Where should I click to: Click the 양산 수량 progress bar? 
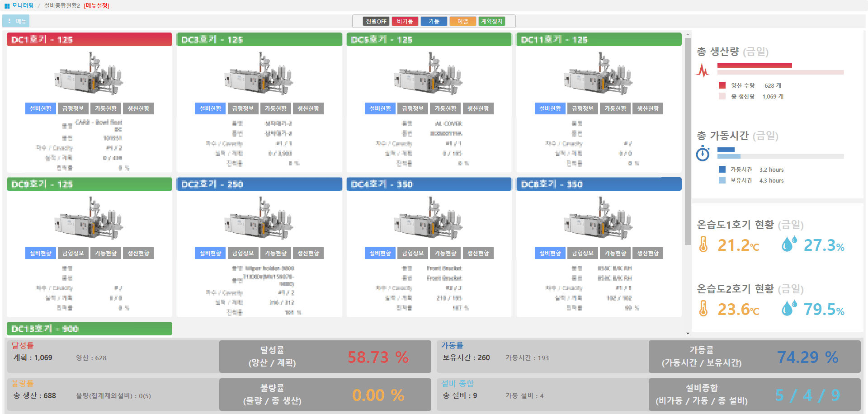pyautogui.click(x=754, y=65)
